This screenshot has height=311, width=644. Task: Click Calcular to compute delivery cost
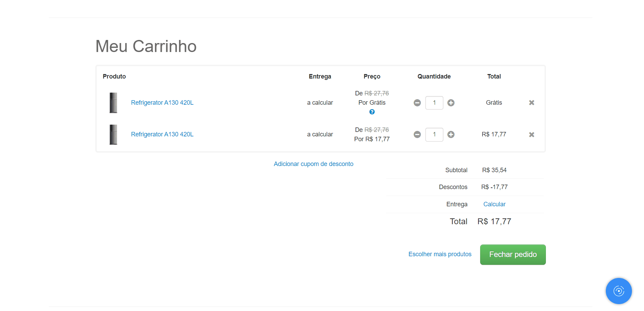(494, 204)
